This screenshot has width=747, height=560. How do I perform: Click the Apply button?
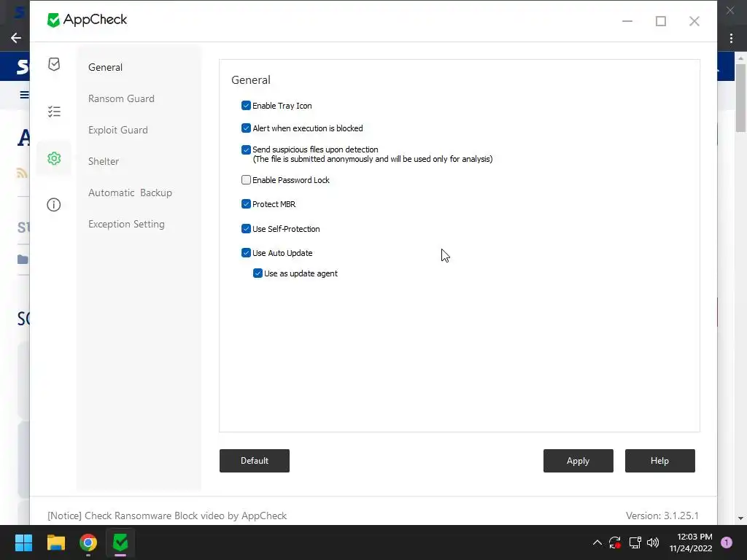tap(578, 461)
